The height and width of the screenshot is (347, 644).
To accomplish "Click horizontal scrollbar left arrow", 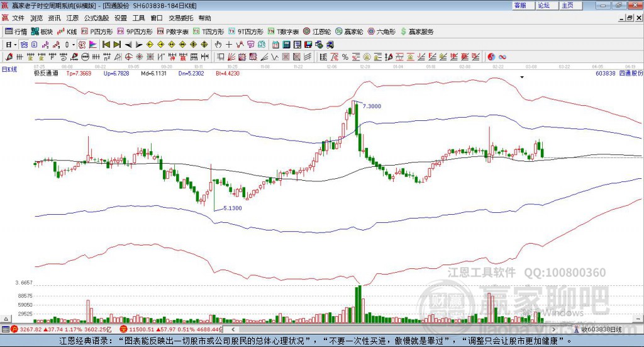I will (x=233, y=329).
